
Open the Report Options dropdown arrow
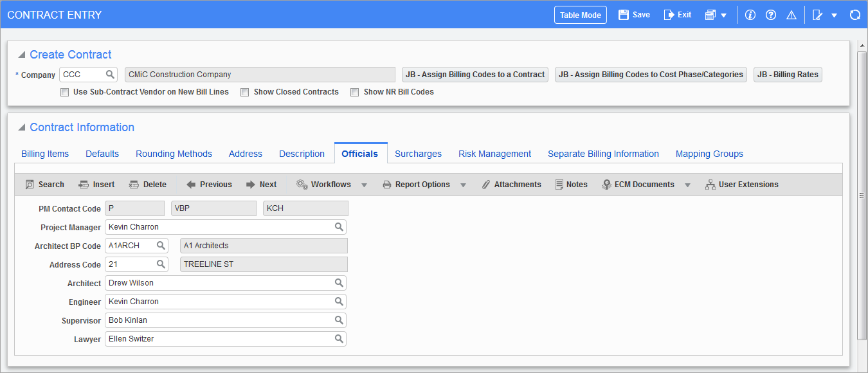point(463,185)
